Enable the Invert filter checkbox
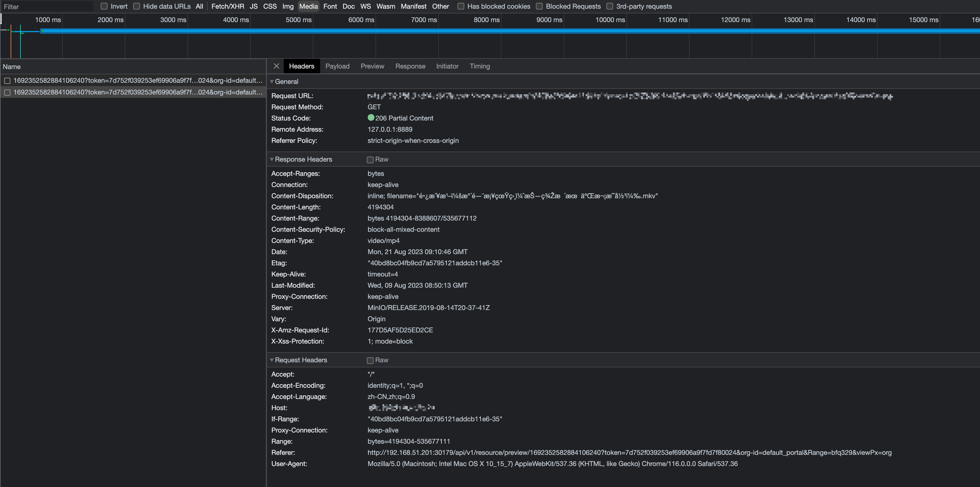This screenshot has width=980, height=487. (104, 6)
